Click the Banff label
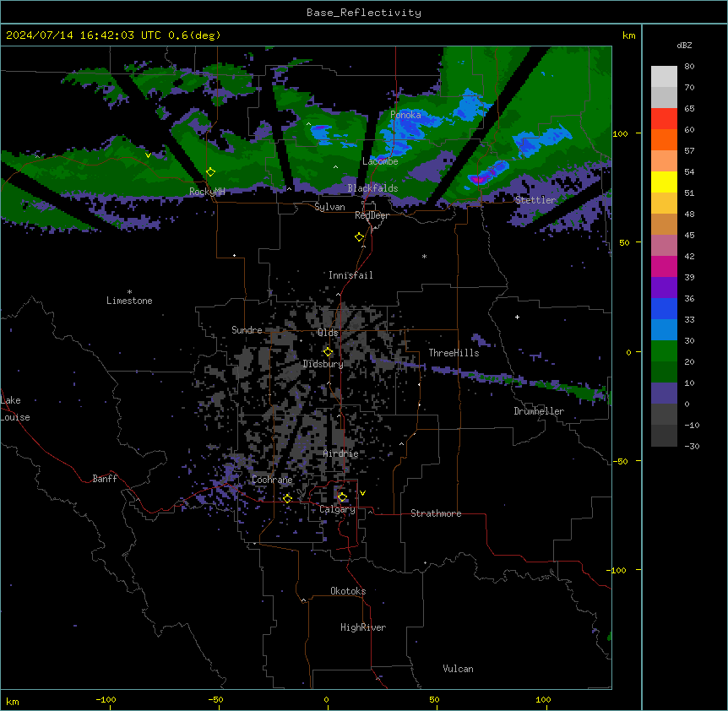Screen dimensions: 728x711 click(x=105, y=479)
